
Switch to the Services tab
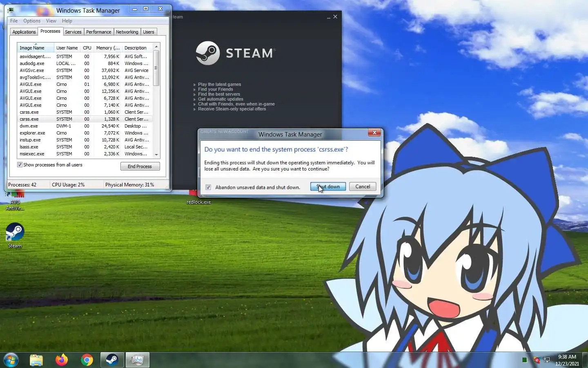coord(73,32)
